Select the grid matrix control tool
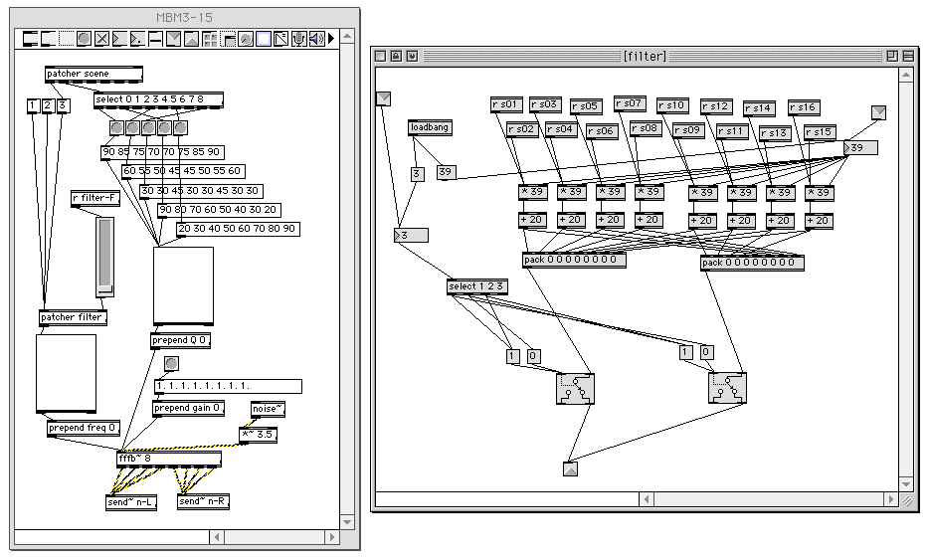Viewport: 929px width, 560px height. pos(209,39)
